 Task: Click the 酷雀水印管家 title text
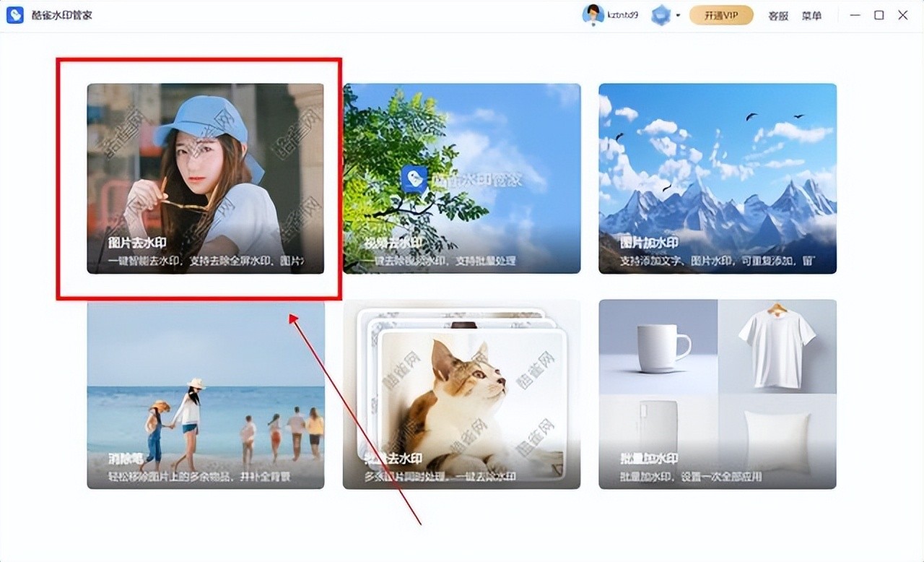[62, 15]
